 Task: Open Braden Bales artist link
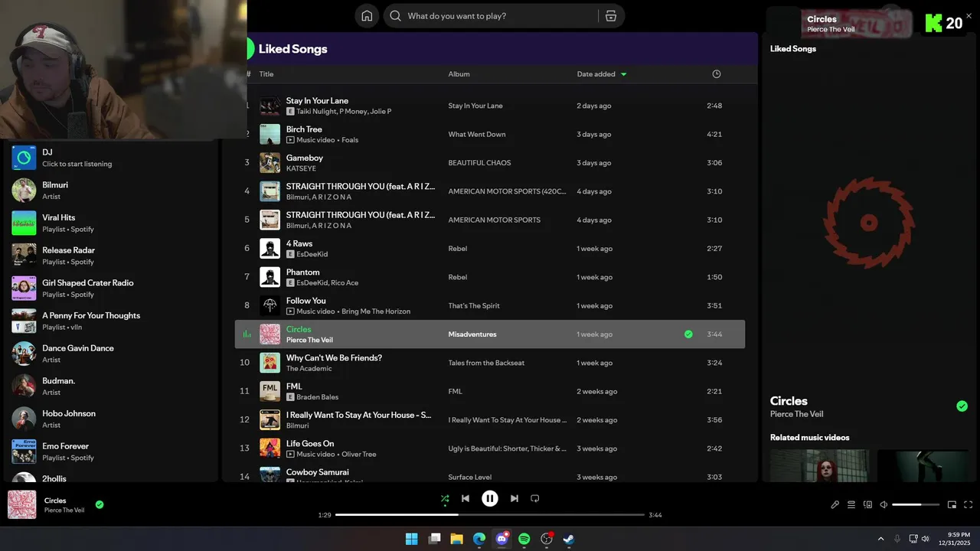(x=318, y=397)
